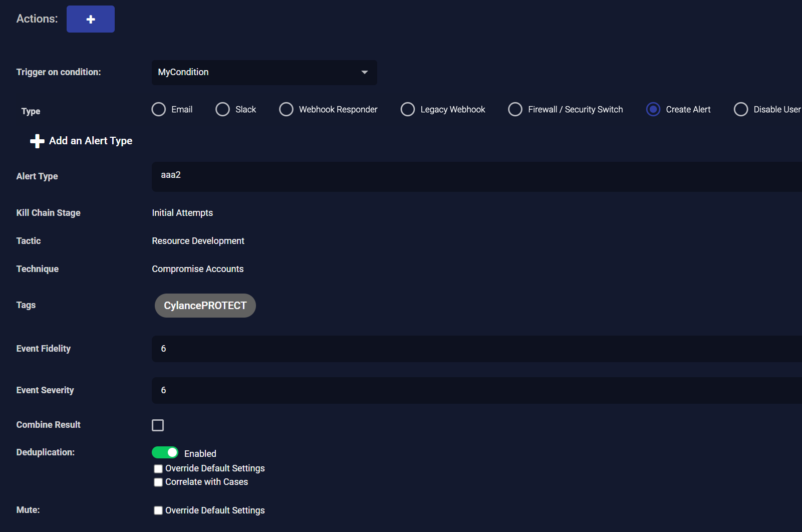Choose the Webhook Responder type
Viewport: 802px width, 532px height.
pos(286,109)
